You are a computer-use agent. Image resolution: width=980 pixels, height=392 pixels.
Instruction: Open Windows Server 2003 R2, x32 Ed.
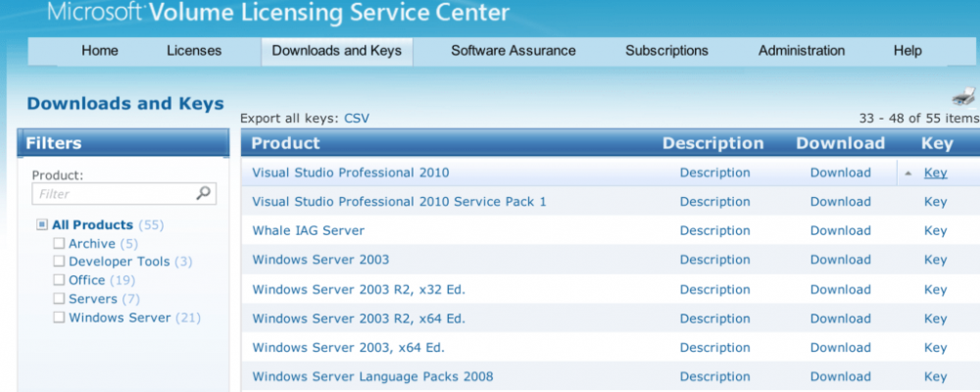[358, 289]
